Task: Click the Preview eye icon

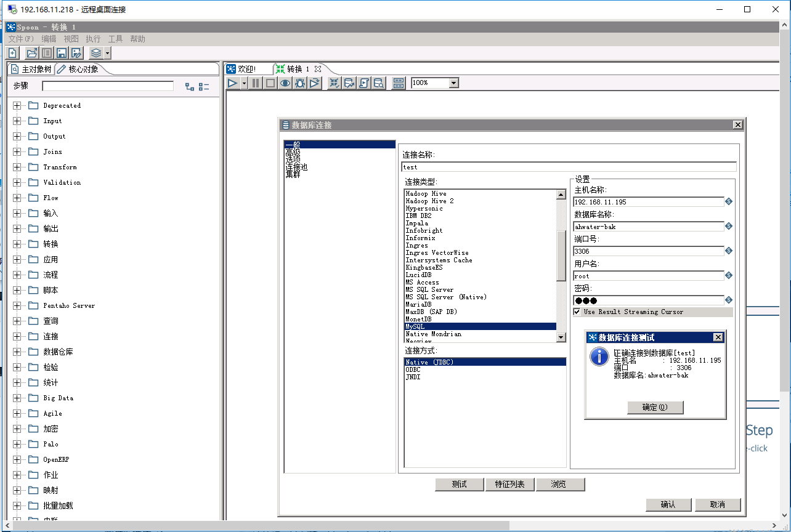Action: (x=285, y=83)
